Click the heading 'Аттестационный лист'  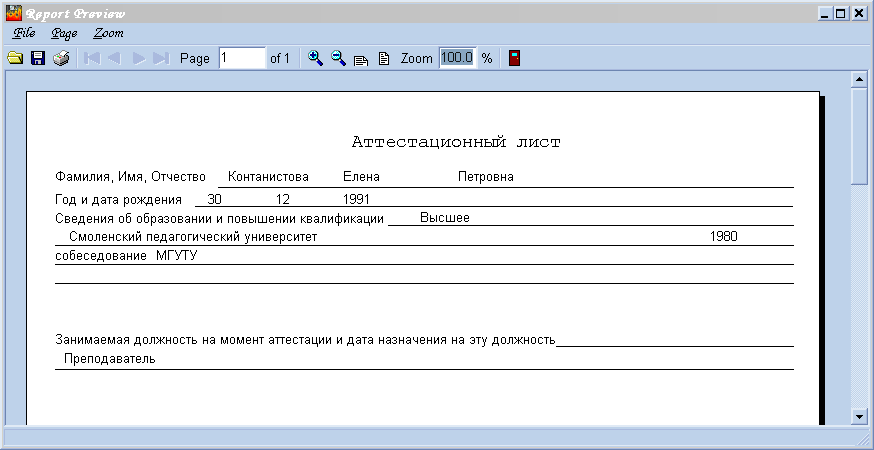[456, 142]
